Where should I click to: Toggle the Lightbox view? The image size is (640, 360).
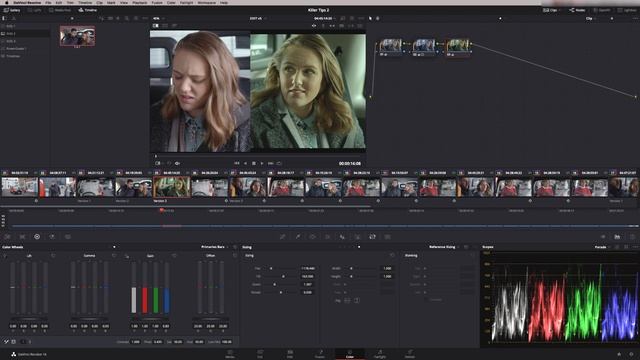pyautogui.click(x=628, y=10)
